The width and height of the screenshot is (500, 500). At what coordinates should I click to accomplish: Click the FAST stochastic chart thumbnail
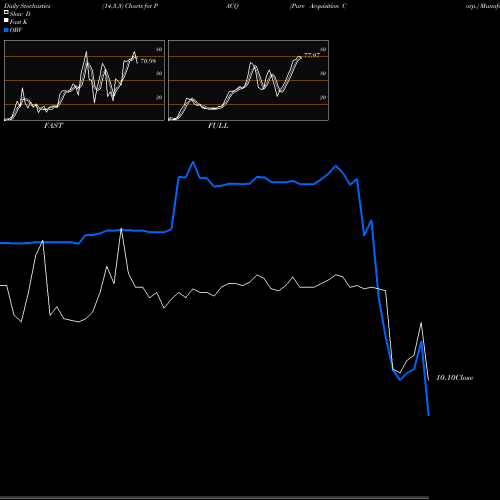(x=84, y=80)
